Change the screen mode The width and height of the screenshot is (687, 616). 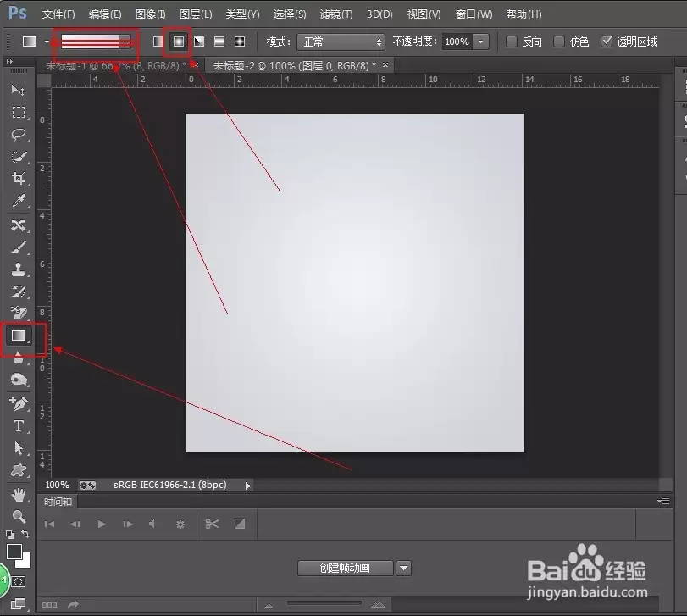[19, 604]
